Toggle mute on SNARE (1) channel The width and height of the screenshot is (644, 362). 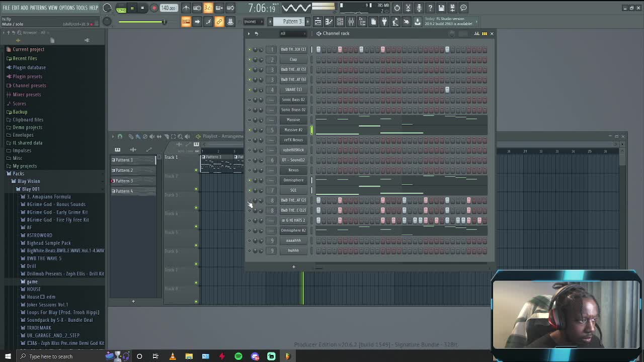coord(250,89)
